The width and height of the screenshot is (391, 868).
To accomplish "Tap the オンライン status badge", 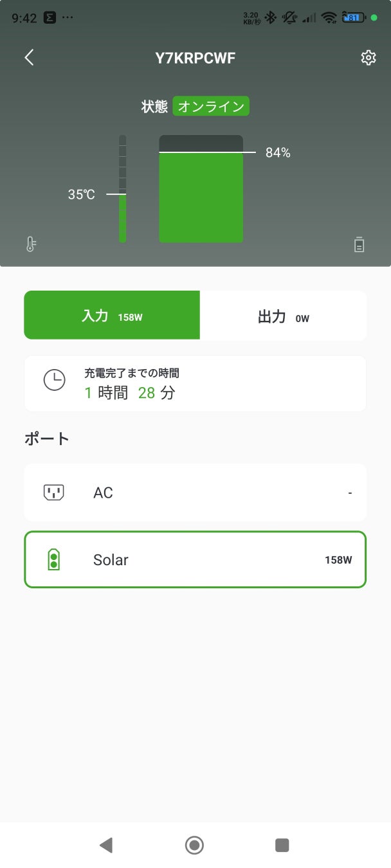I will coord(211,107).
